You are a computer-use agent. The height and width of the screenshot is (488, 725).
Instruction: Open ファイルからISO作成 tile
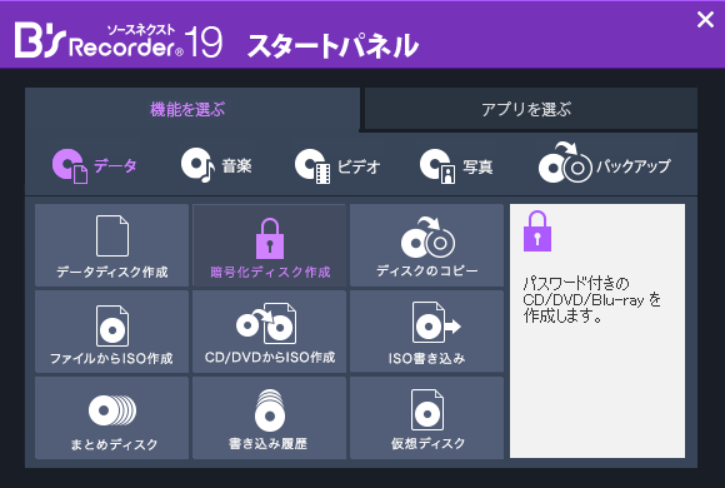[112, 331]
